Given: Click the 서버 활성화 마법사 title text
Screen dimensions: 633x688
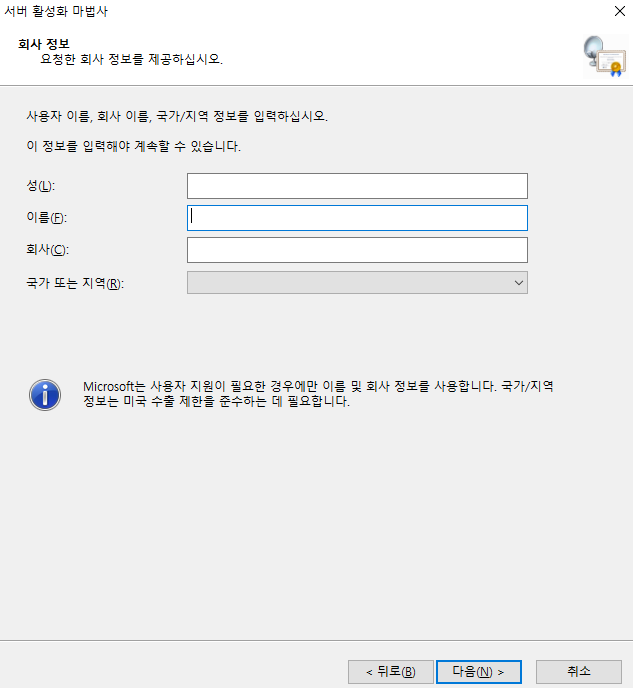Looking at the screenshot, I should coord(56,11).
